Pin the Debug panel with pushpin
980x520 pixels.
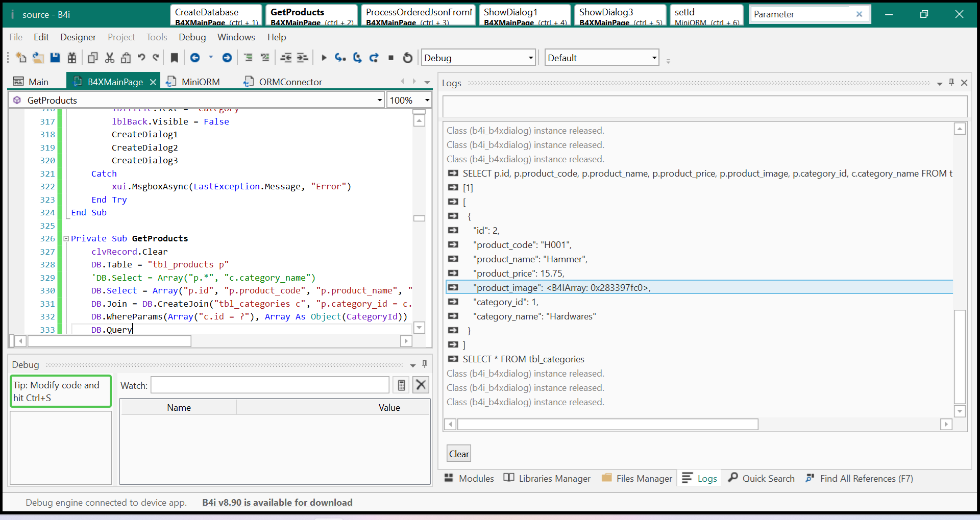pyautogui.click(x=425, y=364)
